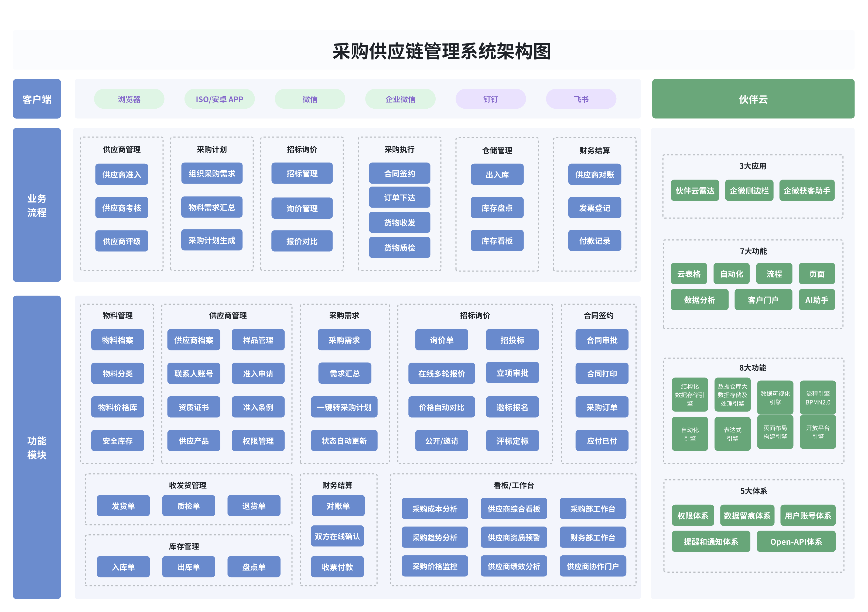Click the 双方在线确认 block
Viewport: 868px width, 612px height.
tap(337, 536)
